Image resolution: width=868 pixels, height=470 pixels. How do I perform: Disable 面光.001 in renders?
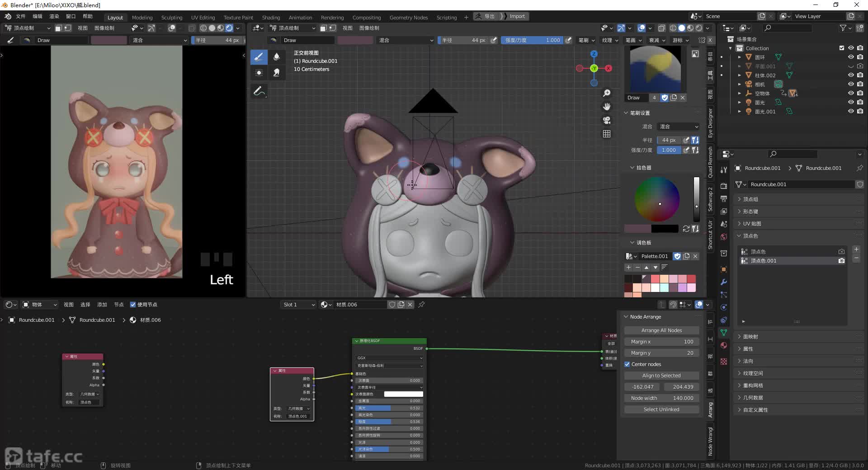[x=860, y=112]
